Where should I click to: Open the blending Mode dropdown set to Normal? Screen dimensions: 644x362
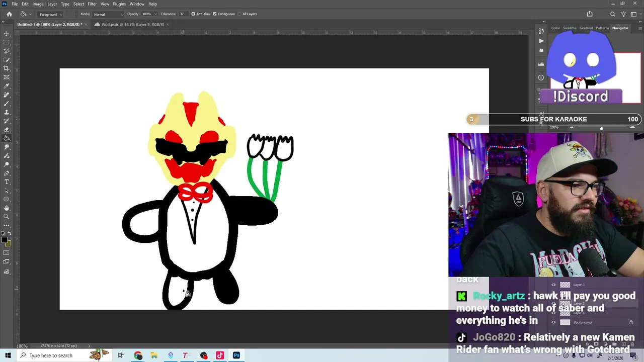click(107, 14)
